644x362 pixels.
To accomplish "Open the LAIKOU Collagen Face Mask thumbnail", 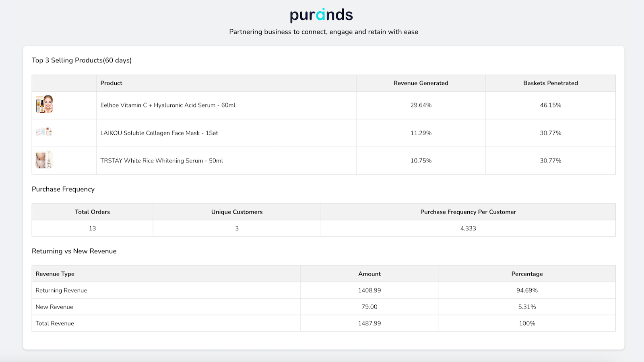I will coord(44,132).
